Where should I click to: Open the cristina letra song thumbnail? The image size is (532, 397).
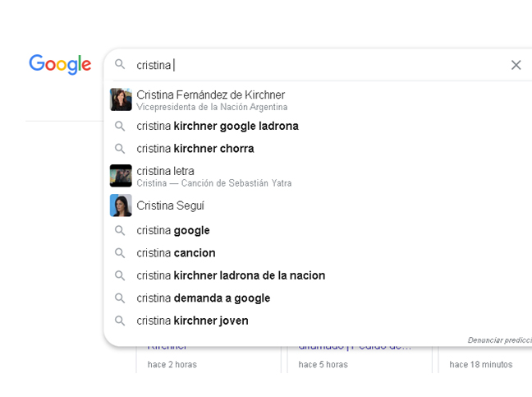point(121,176)
